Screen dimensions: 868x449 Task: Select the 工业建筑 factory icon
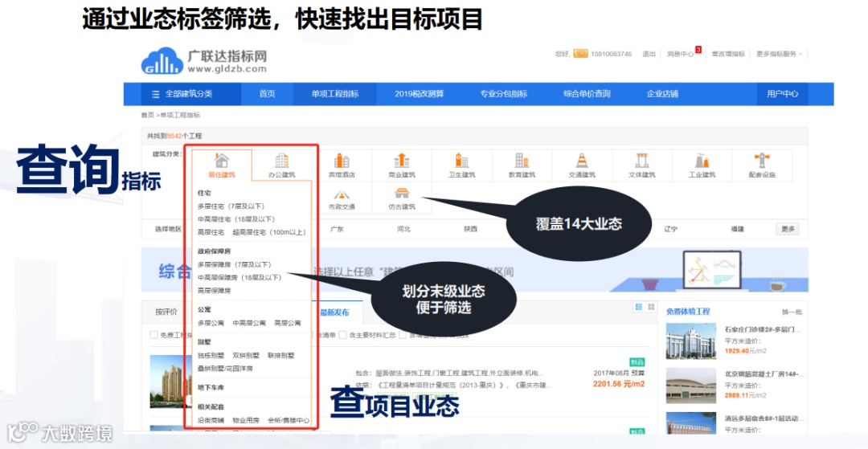pyautogui.click(x=702, y=161)
